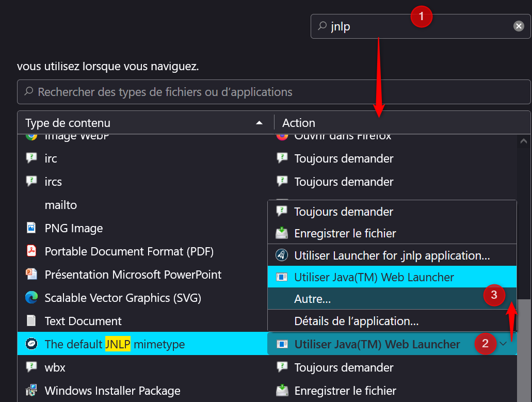Click the Edge icon beside Scalable Vector Graphics

pos(31,298)
